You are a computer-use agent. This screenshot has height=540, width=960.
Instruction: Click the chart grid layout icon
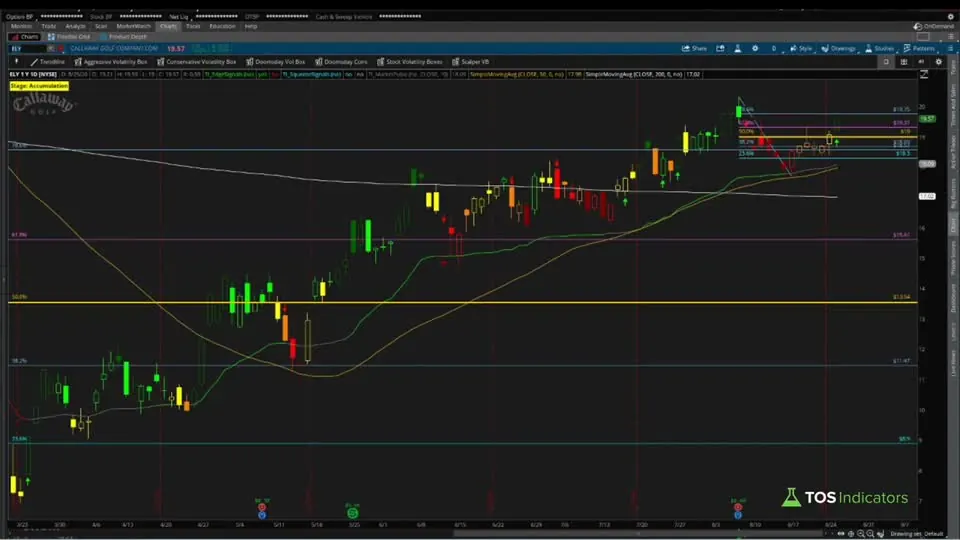(904, 62)
